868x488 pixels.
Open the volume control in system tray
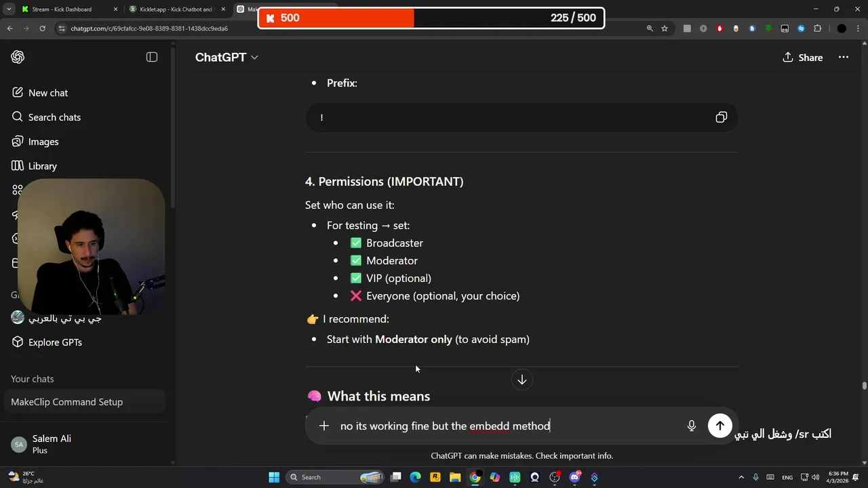click(x=815, y=477)
